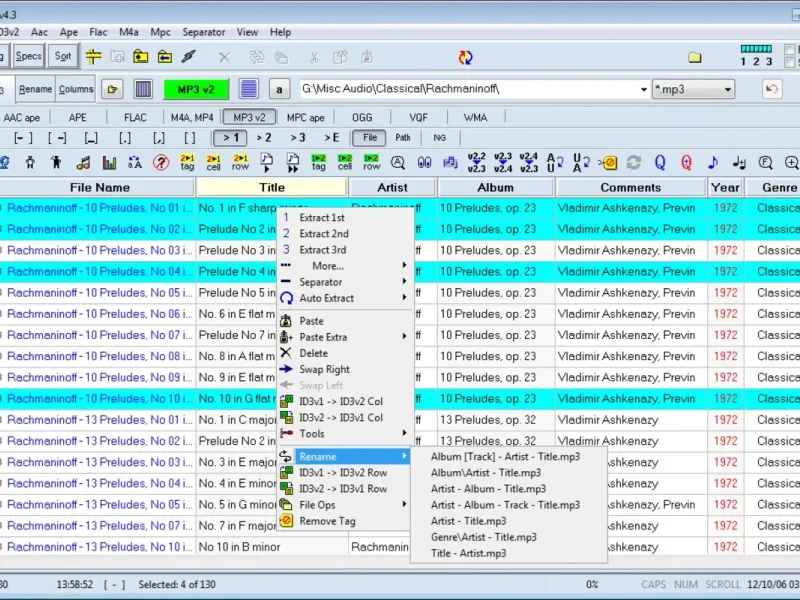Click the bar chart icon in toolbar

point(109,163)
